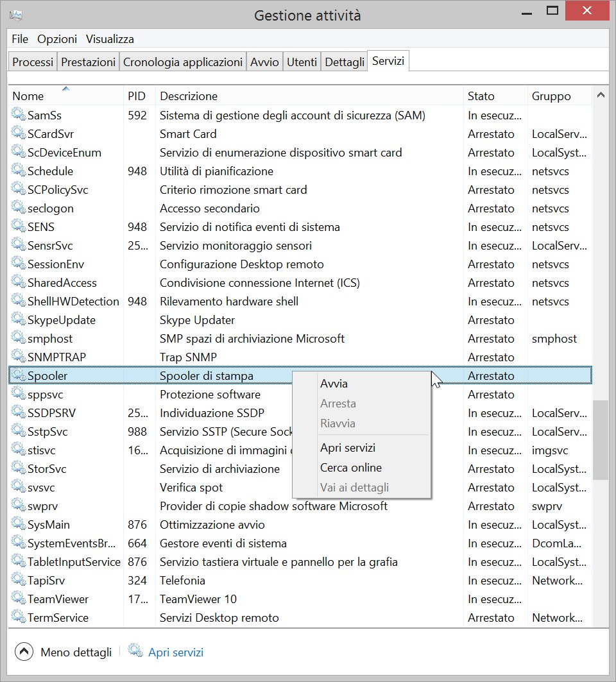Click the stisvc service gear icon
Image resolution: width=616 pixels, height=682 pixels.
[x=18, y=449]
